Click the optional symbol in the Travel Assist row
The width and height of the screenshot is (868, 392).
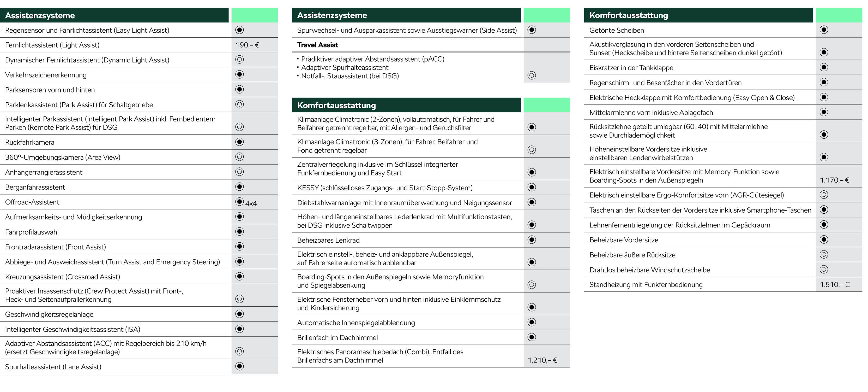(x=531, y=75)
